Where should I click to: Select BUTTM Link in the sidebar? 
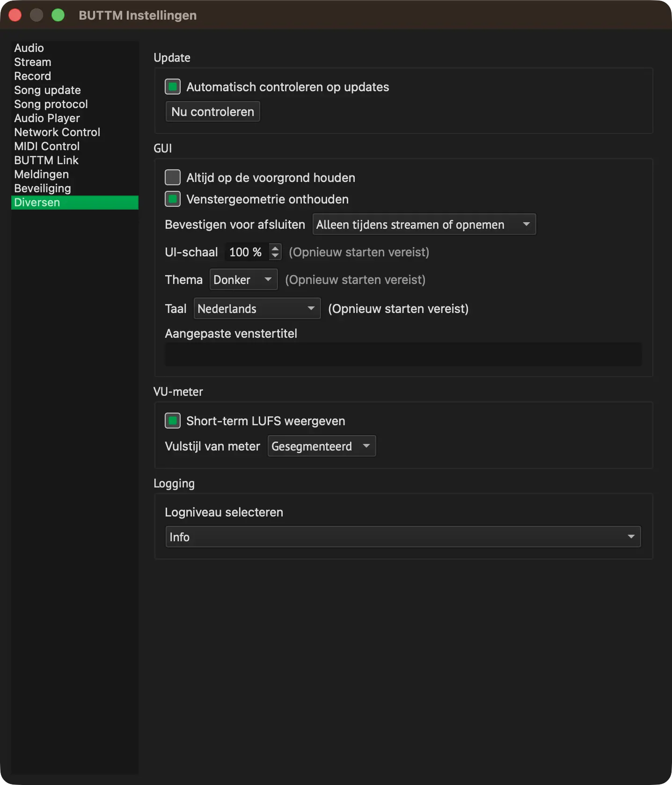coord(75,160)
